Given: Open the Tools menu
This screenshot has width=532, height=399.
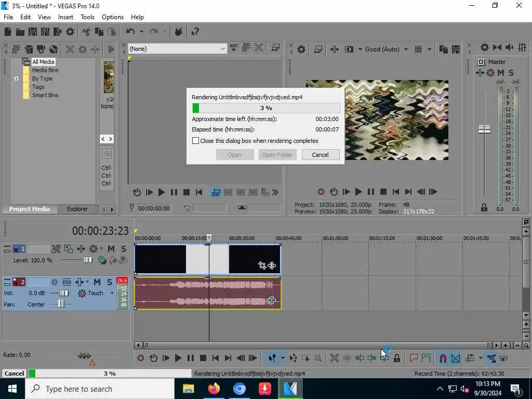Looking at the screenshot, I should tap(87, 17).
